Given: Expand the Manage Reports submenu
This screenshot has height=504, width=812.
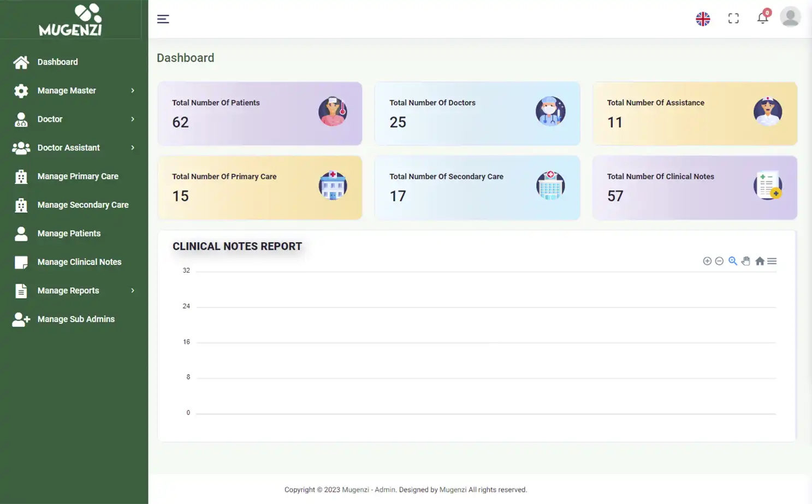Looking at the screenshot, I should point(133,290).
